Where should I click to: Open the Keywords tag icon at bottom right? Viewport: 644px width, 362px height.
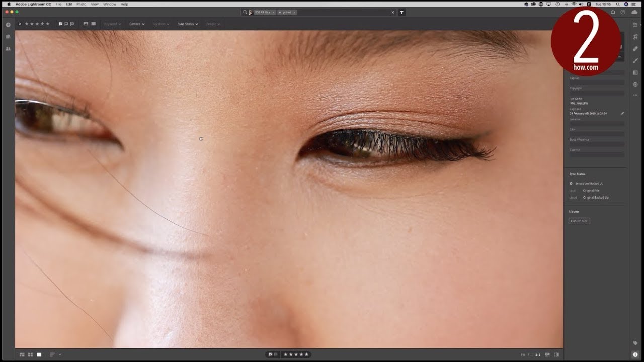click(x=635, y=343)
